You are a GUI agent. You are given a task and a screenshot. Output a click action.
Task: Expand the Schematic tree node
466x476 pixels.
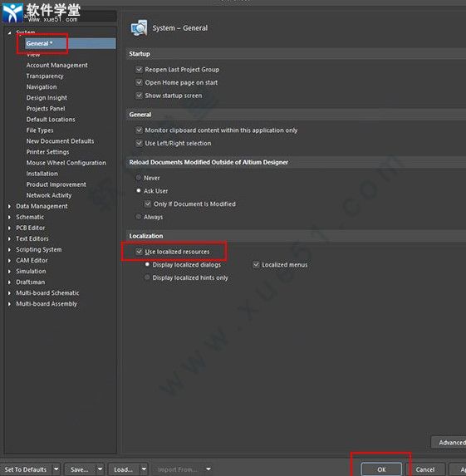click(x=9, y=218)
